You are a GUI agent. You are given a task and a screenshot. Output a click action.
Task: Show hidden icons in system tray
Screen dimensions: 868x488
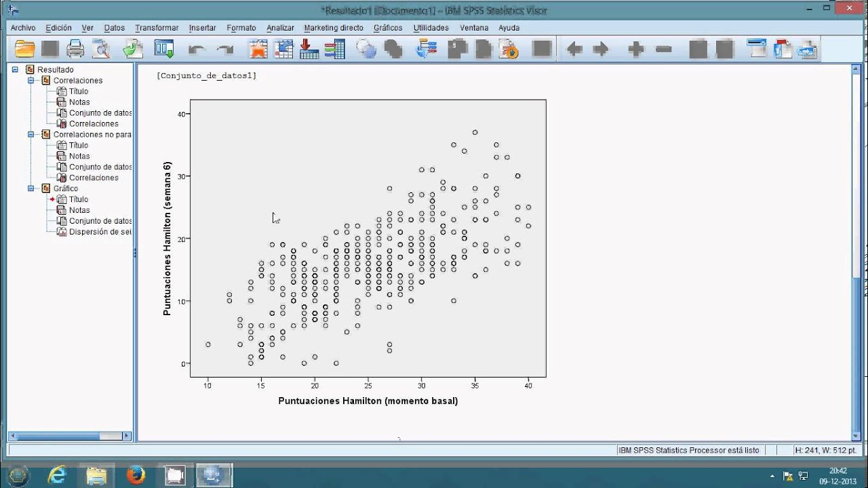click(773, 476)
